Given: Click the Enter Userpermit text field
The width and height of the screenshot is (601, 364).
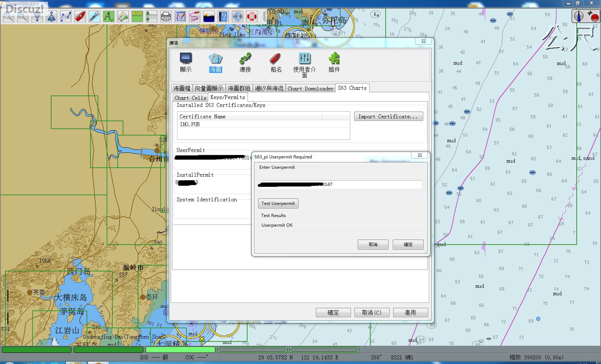Looking at the screenshot, I should [x=339, y=185].
